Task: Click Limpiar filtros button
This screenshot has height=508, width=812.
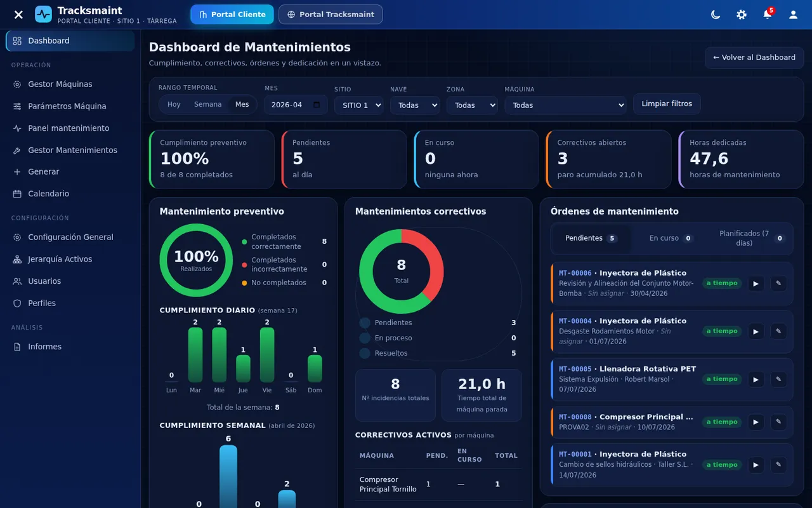Action: point(667,104)
